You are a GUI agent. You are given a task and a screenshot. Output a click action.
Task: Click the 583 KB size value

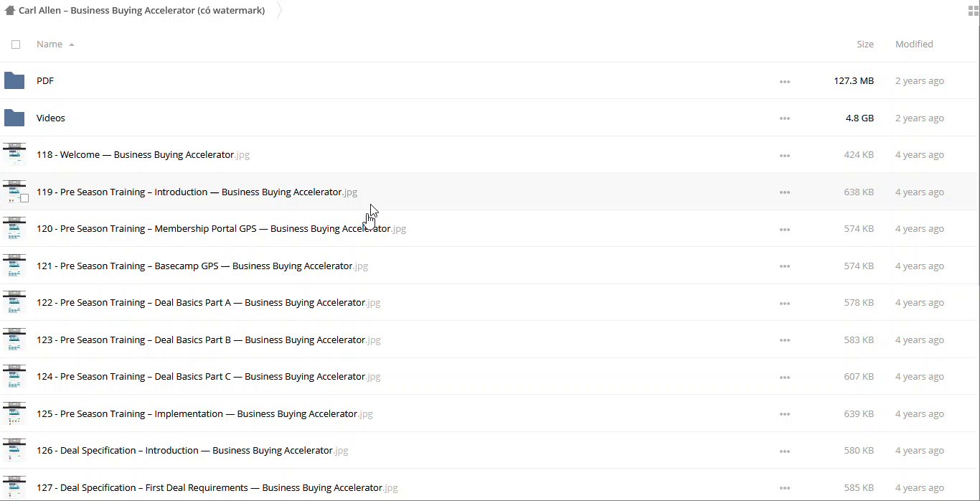coord(859,340)
